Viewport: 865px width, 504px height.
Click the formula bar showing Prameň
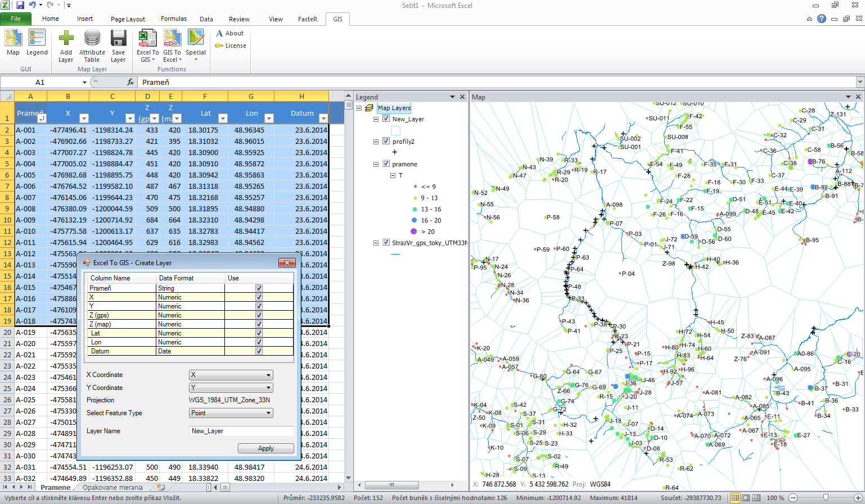[x=497, y=82]
